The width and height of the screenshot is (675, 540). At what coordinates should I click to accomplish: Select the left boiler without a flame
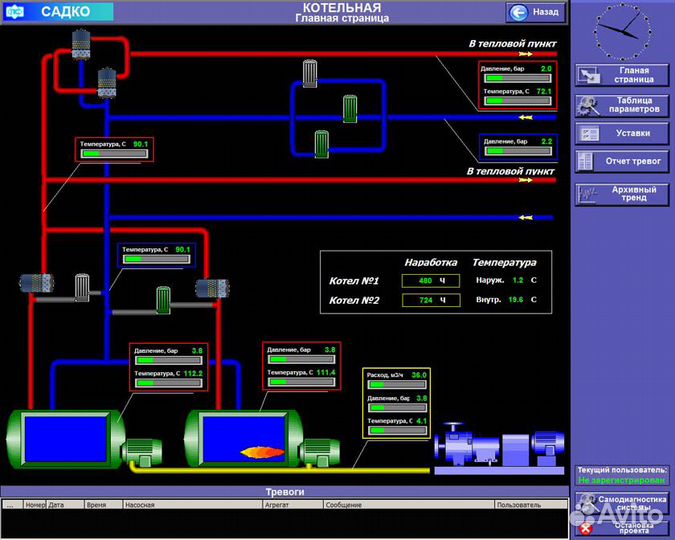coord(65,438)
